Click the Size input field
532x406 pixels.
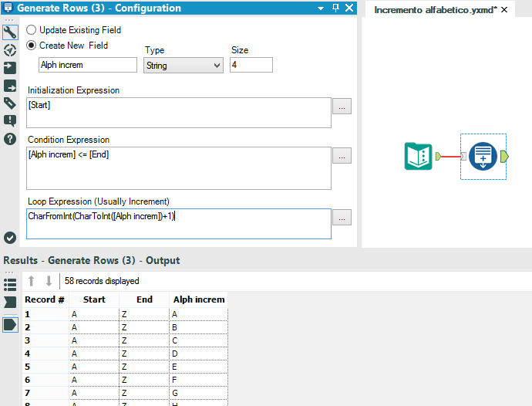tap(251, 66)
